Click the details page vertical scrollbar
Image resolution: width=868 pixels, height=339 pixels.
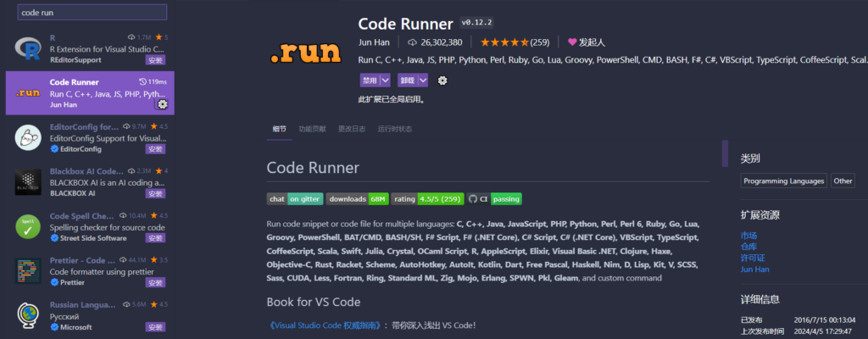[x=725, y=153]
